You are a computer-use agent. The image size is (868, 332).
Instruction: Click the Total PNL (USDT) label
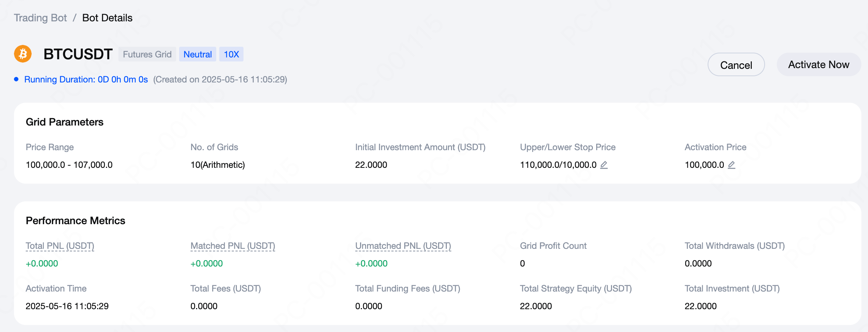pos(60,246)
